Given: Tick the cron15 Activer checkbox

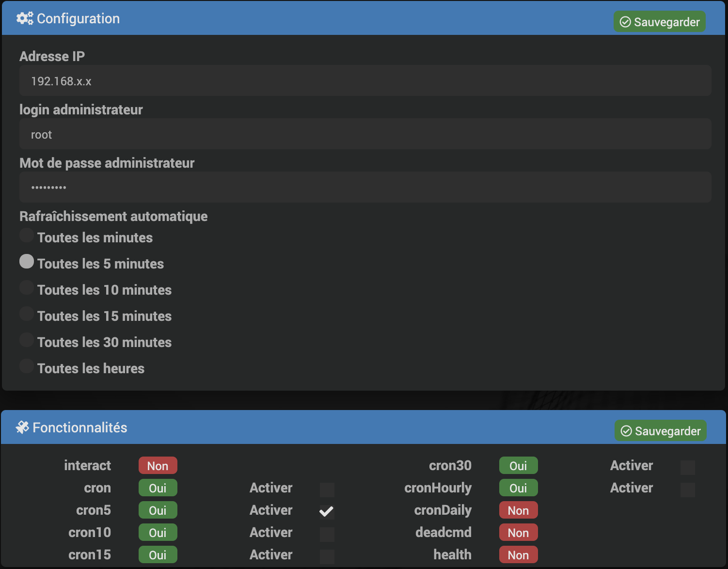Looking at the screenshot, I should coord(327,556).
